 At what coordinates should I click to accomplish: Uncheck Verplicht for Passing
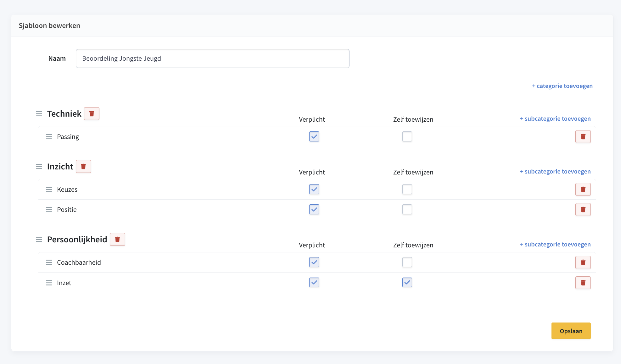point(314,136)
